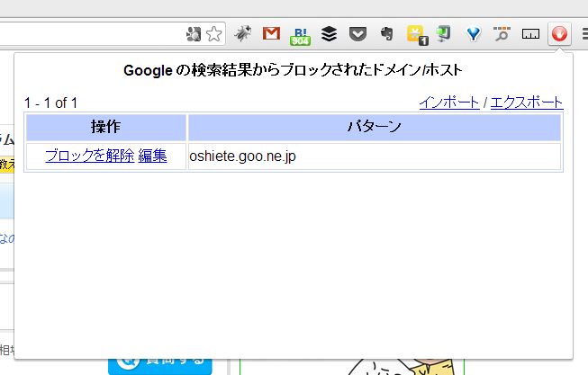Image resolution: width=588 pixels, height=375 pixels.
Task: Click the bookmark star icon
Action: tap(213, 34)
